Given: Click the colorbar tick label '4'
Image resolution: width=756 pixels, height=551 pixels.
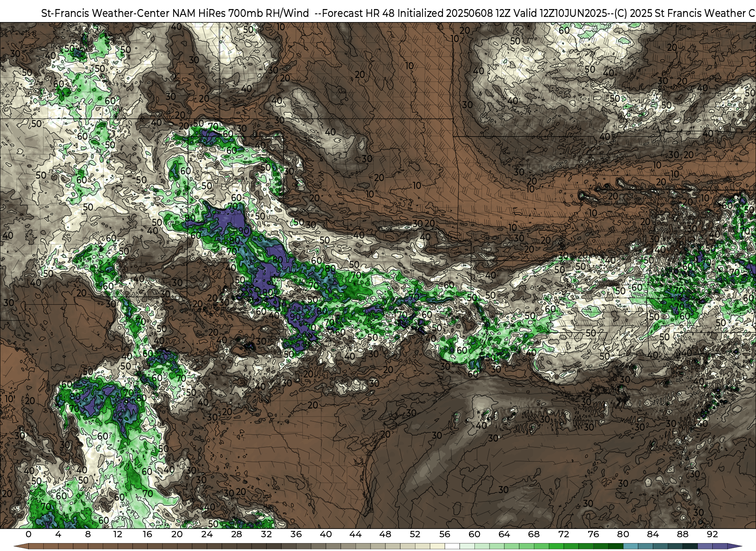Looking at the screenshot, I should [x=58, y=534].
